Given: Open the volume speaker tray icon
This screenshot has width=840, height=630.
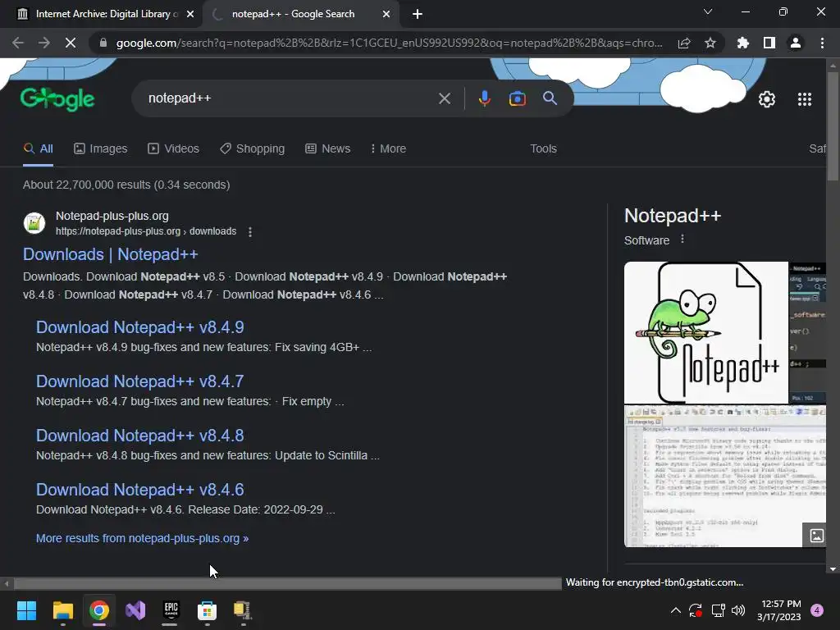Looking at the screenshot, I should click(739, 610).
